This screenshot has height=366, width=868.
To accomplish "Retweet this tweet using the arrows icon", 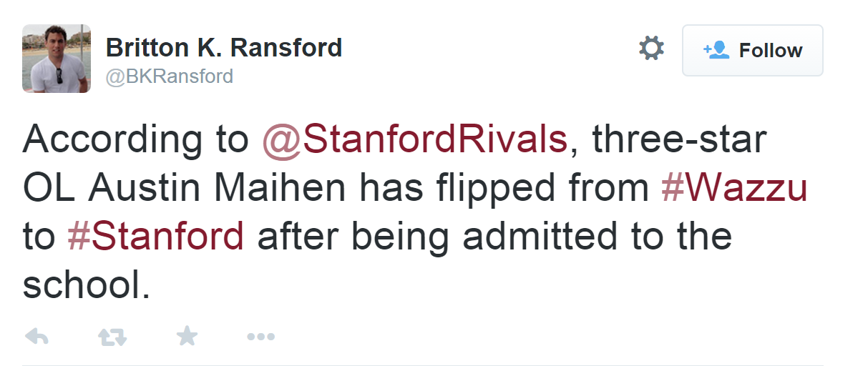I will 112,336.
